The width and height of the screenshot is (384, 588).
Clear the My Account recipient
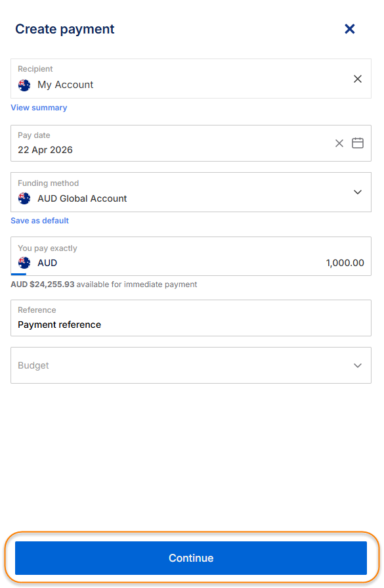pyautogui.click(x=357, y=79)
